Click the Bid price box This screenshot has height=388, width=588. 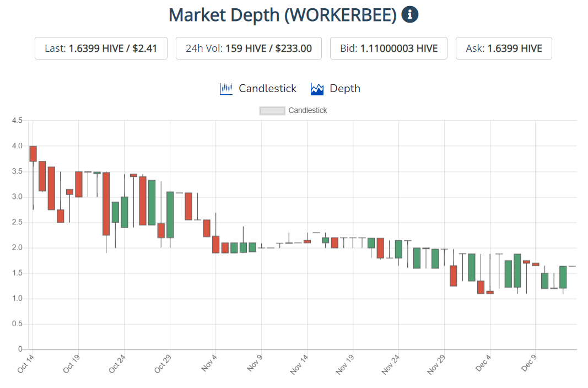coord(389,48)
